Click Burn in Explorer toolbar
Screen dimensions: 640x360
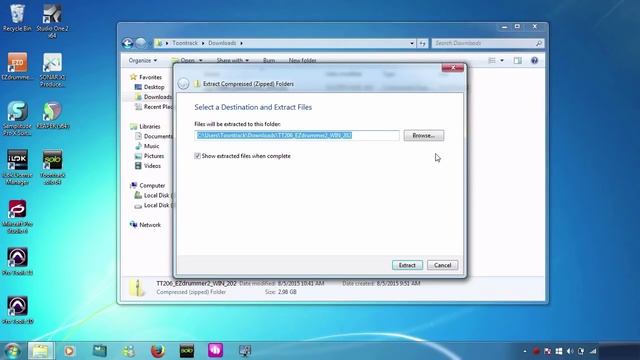click(x=269, y=60)
